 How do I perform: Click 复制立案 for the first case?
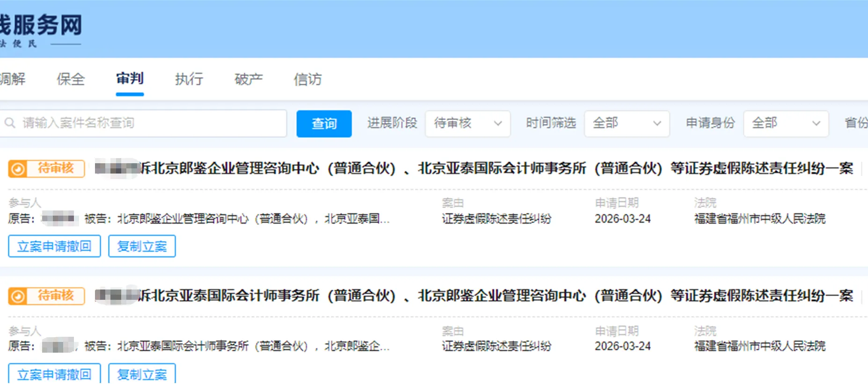pyautogui.click(x=142, y=246)
